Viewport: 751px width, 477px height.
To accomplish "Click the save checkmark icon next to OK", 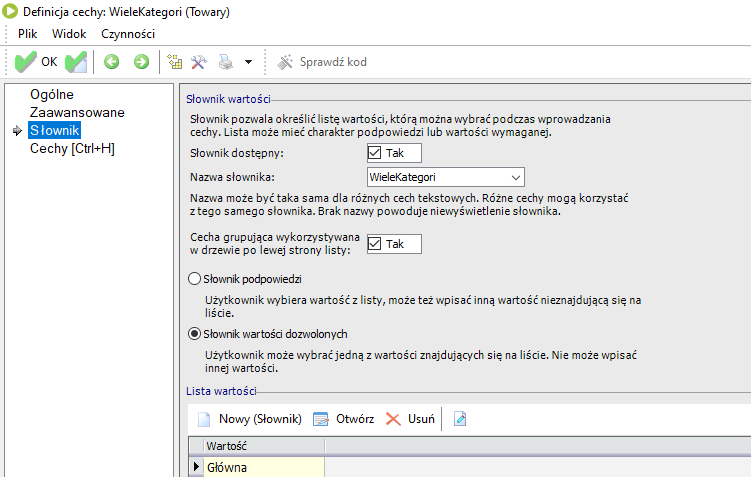I will point(76,62).
